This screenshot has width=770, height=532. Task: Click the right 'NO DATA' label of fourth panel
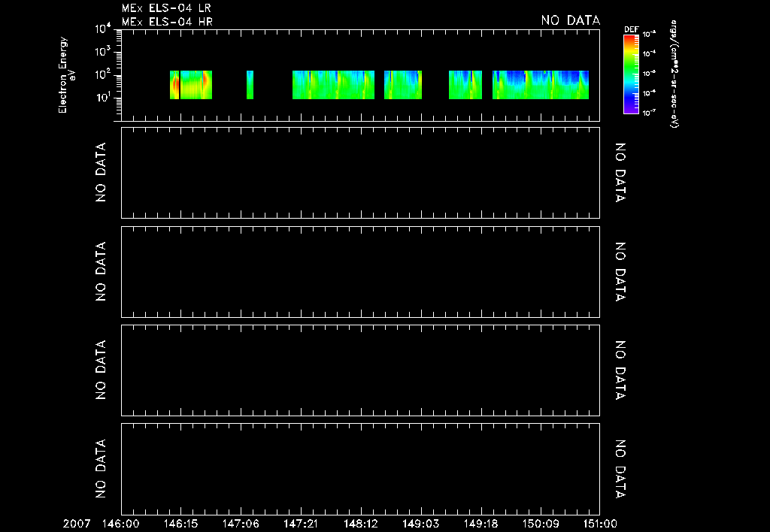pyautogui.click(x=620, y=370)
